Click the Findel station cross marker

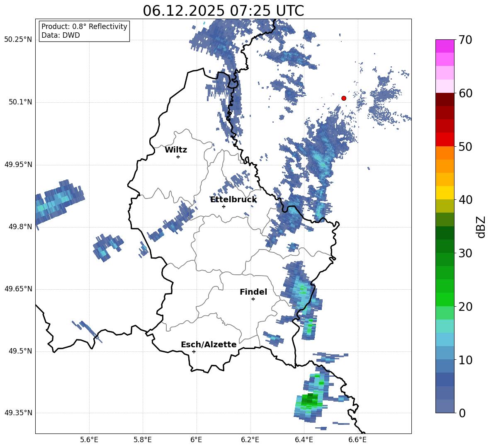tap(253, 299)
